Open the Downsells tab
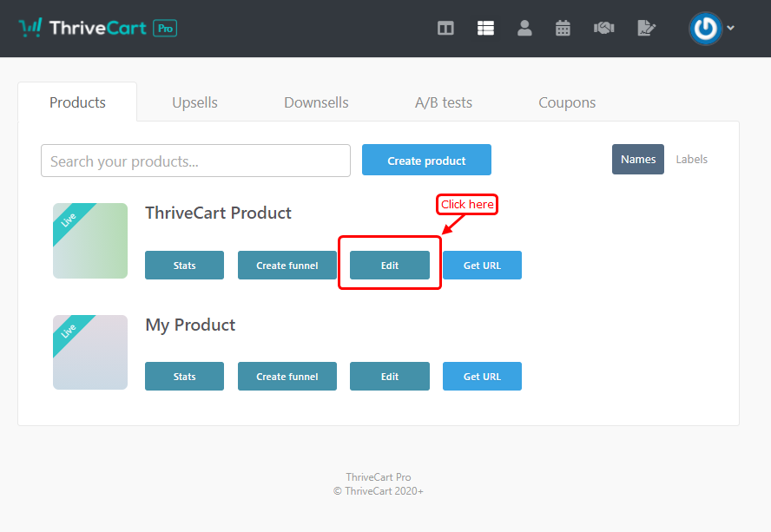 click(x=316, y=102)
